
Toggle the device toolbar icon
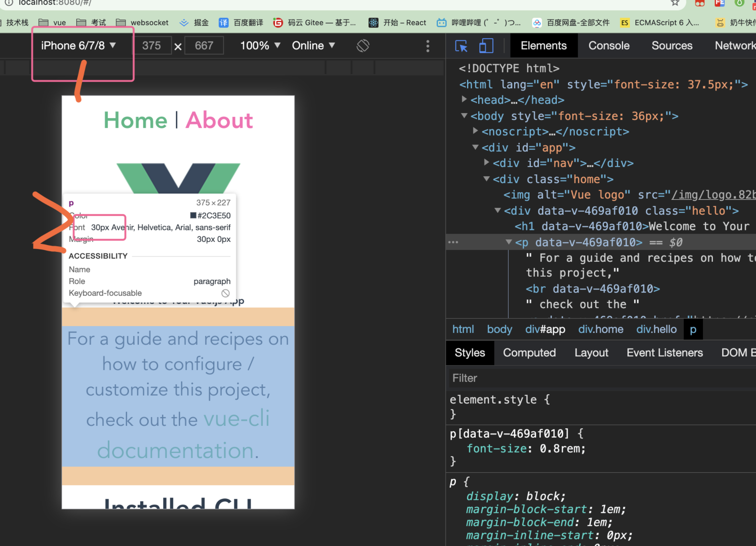486,45
